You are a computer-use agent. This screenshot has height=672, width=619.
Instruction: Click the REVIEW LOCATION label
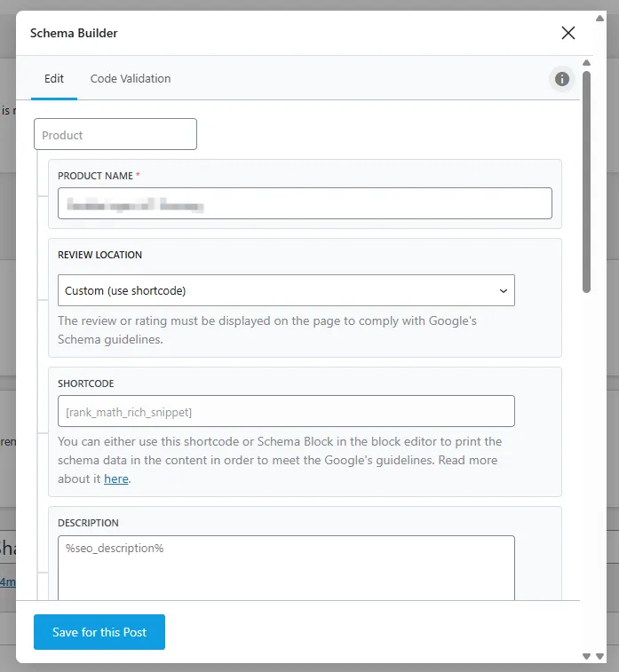click(x=99, y=255)
